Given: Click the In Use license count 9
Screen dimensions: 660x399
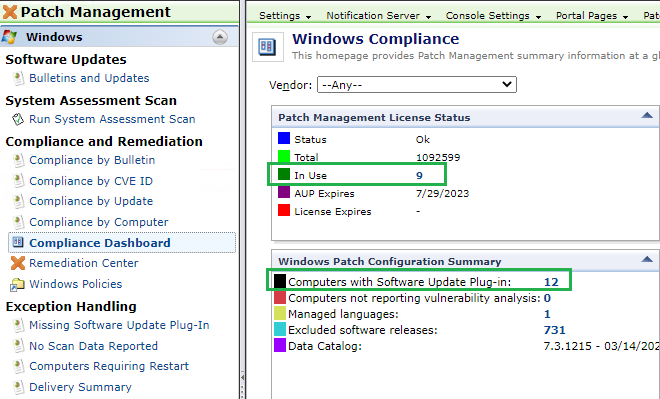Looking at the screenshot, I should click(419, 176).
